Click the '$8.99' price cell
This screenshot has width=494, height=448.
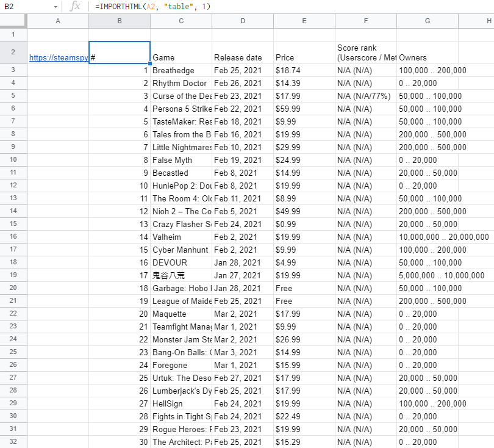pyautogui.click(x=304, y=198)
